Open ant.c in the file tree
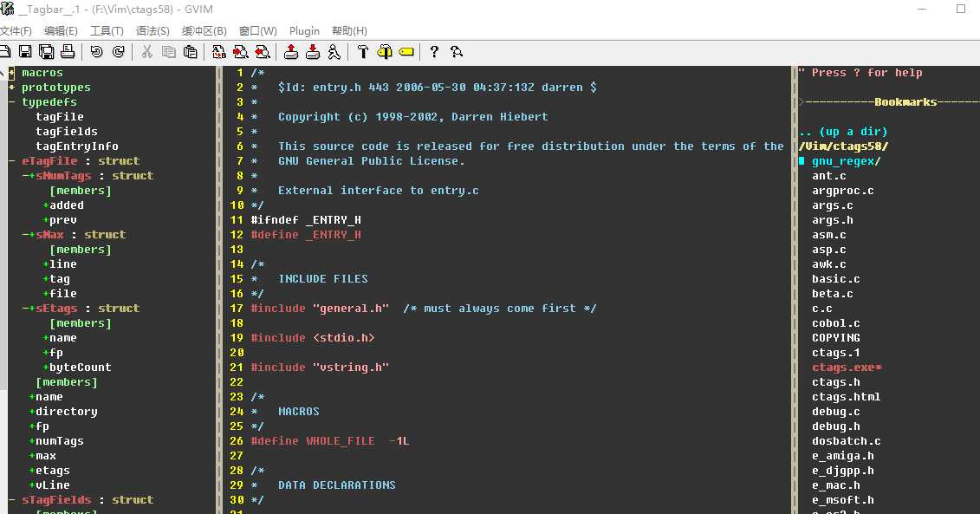The width and height of the screenshot is (980, 514). coord(828,176)
